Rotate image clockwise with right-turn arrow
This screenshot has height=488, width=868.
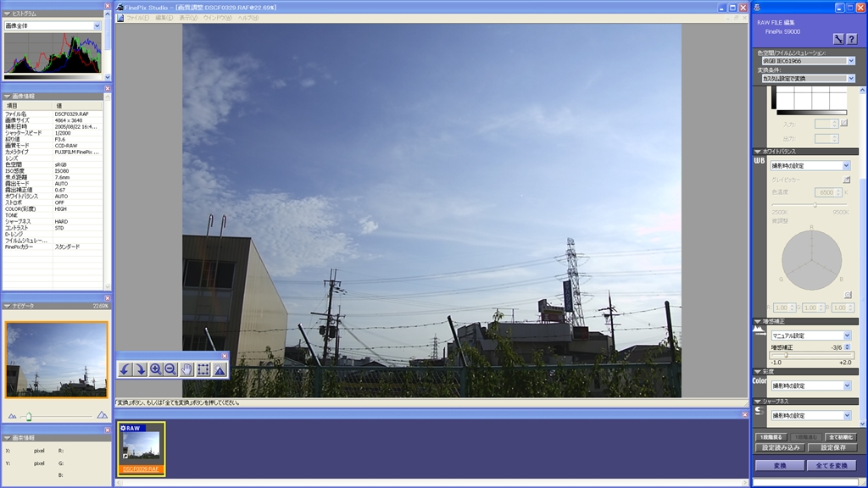[x=141, y=369]
